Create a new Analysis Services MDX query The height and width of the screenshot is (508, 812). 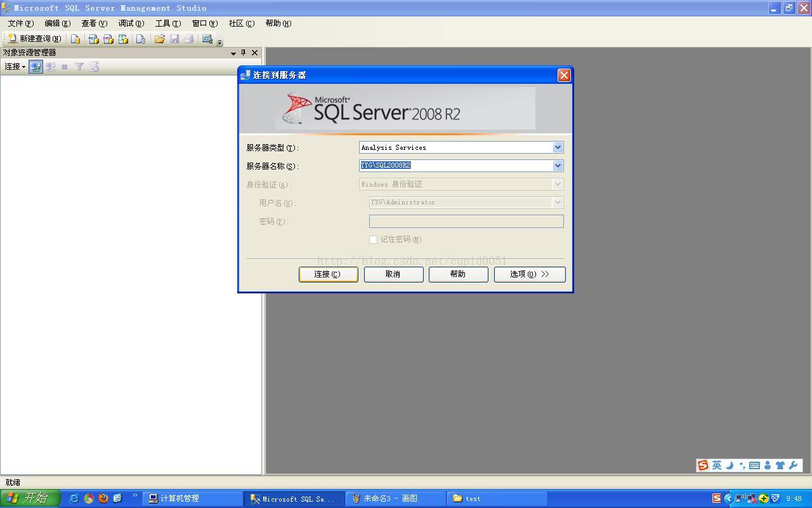(x=93, y=39)
